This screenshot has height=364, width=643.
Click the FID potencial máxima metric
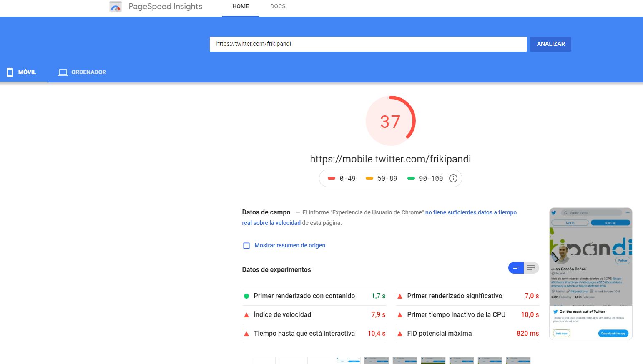[440, 333]
